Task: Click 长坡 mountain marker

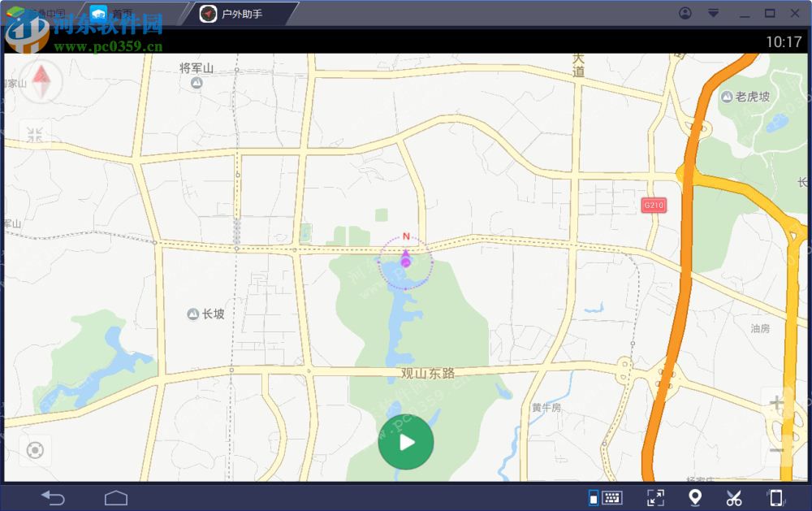Action: (192, 314)
